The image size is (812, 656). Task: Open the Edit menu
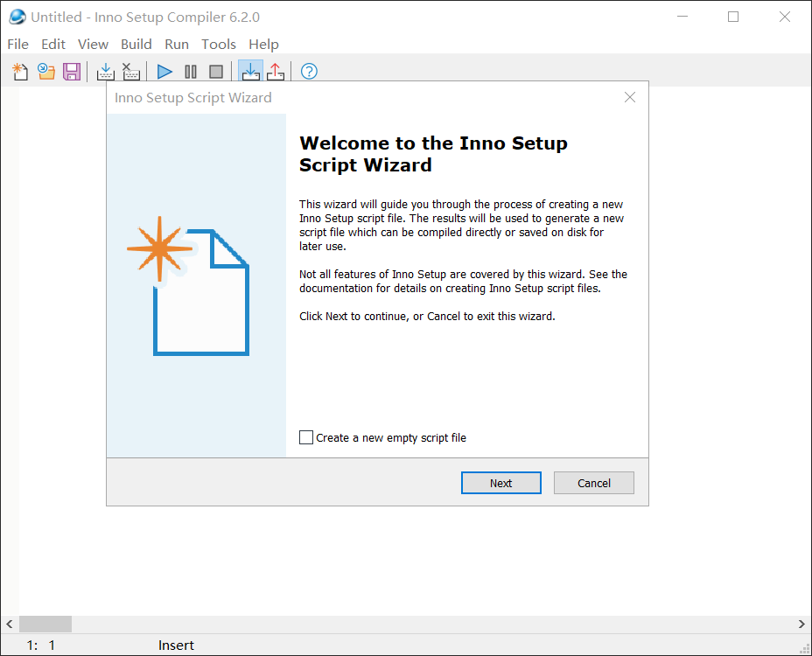tap(53, 45)
